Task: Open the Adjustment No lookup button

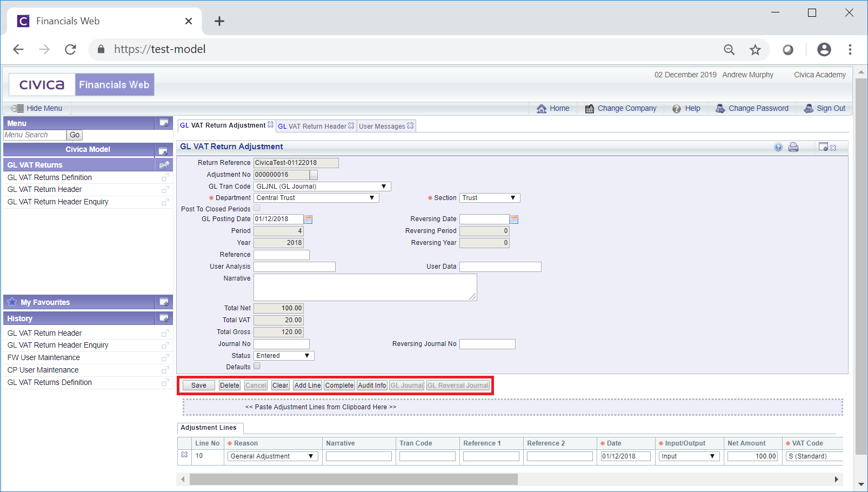Action: 313,175
